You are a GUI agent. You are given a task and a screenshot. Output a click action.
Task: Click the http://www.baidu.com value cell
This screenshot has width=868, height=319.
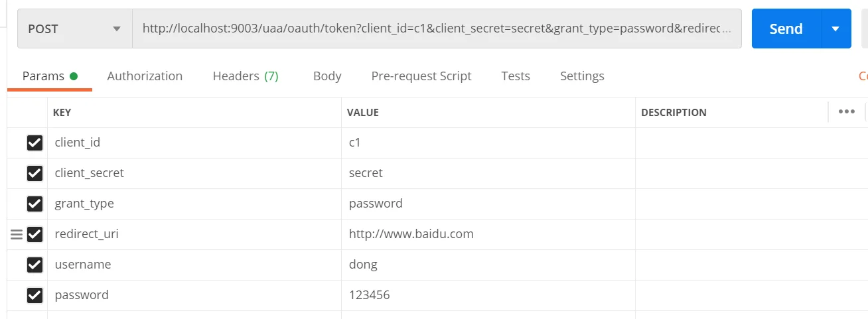click(488, 234)
